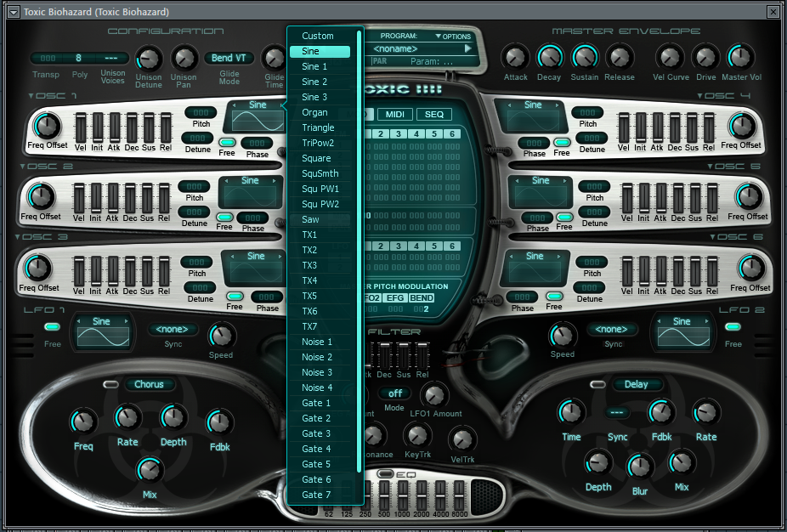This screenshot has width=787, height=532.
Task: Click OSC 5 Freq Offset knob
Action: (x=749, y=196)
